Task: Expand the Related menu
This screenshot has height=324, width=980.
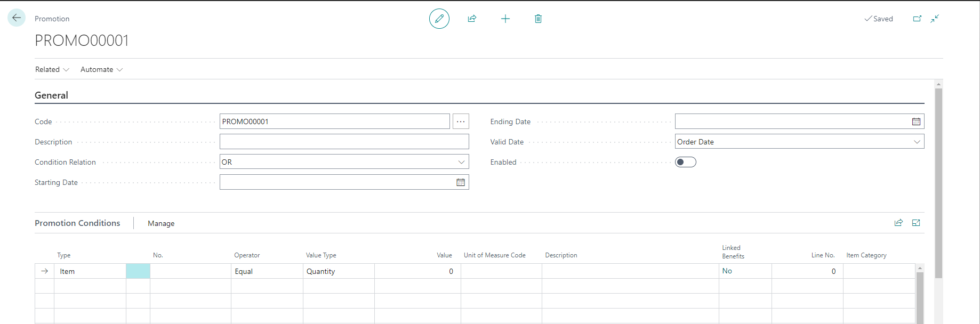Action: pyautogui.click(x=52, y=69)
